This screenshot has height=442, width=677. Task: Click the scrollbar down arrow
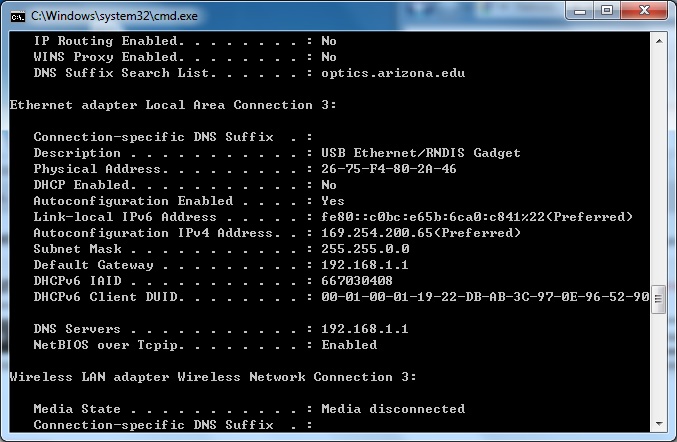[659, 423]
